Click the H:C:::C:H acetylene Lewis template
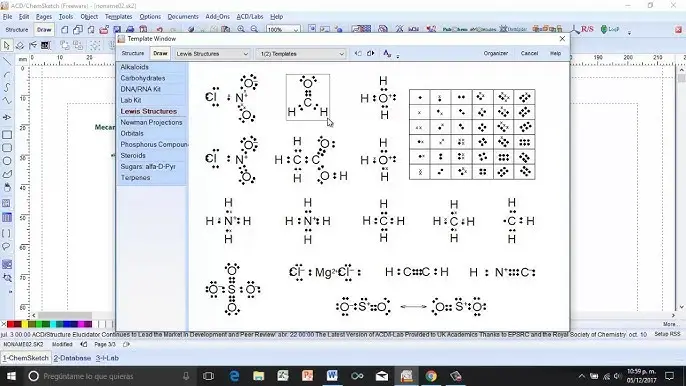This screenshot has height=386, width=686. pos(416,272)
